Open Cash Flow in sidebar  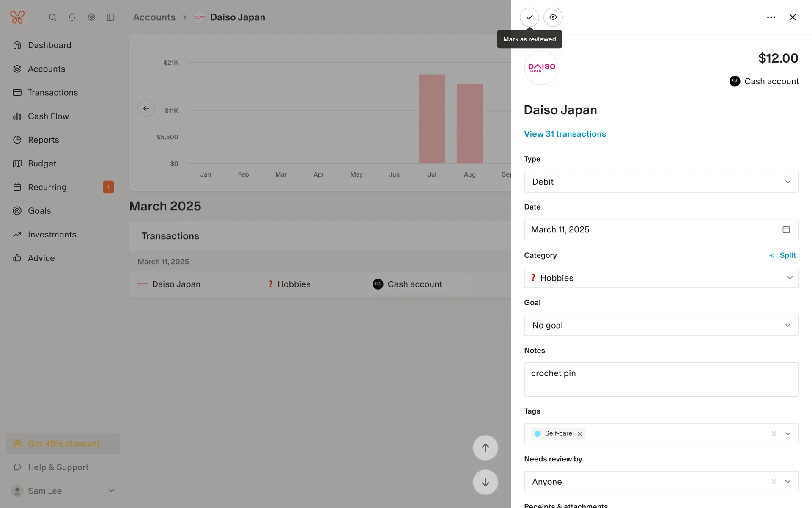pos(48,116)
